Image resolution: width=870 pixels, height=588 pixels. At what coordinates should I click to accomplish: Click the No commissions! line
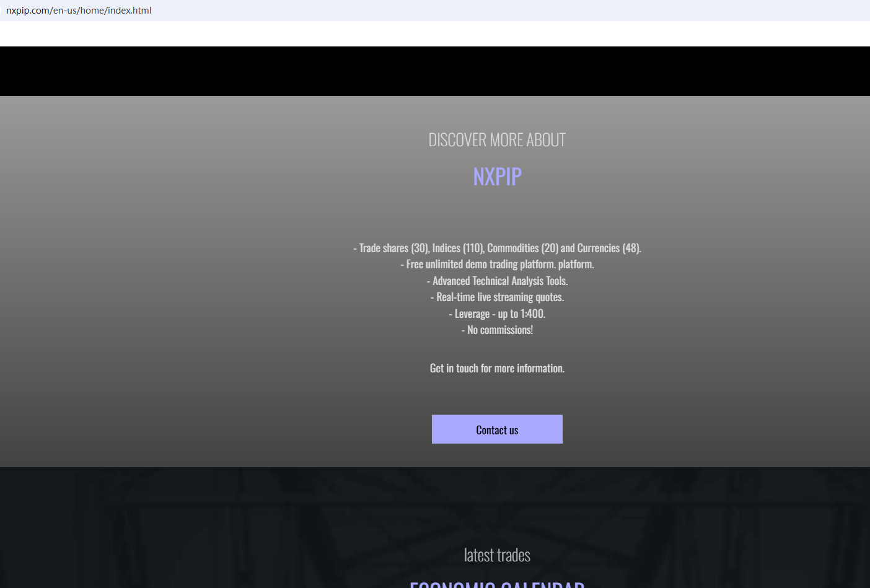(x=497, y=330)
